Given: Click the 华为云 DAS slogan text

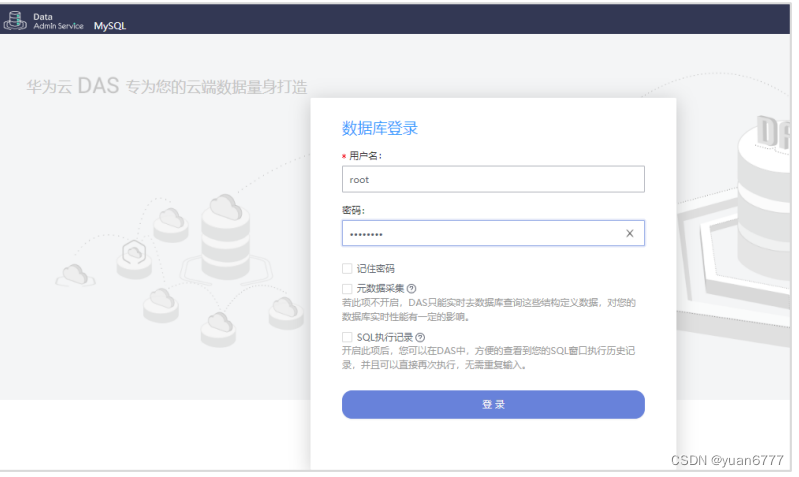Looking at the screenshot, I should tap(168, 87).
